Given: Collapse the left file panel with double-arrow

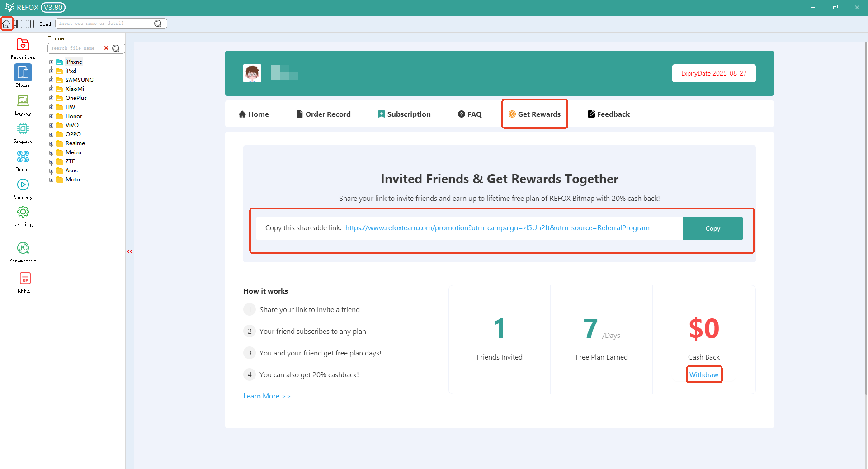Looking at the screenshot, I should [130, 251].
